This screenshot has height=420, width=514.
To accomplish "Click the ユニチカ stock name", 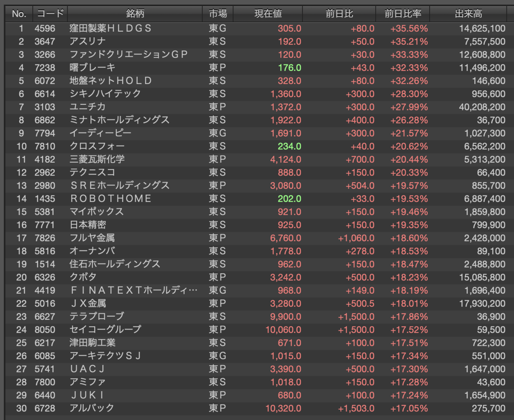I will tap(88, 107).
